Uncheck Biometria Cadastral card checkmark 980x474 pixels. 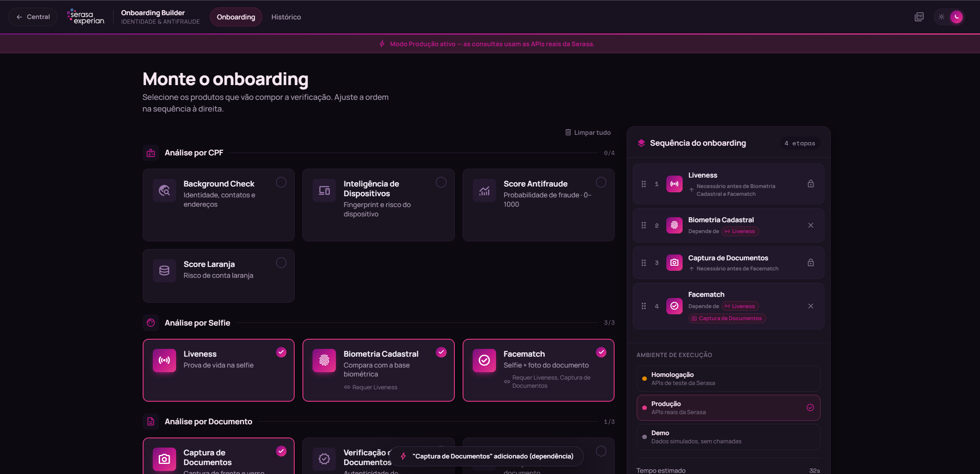coord(441,352)
